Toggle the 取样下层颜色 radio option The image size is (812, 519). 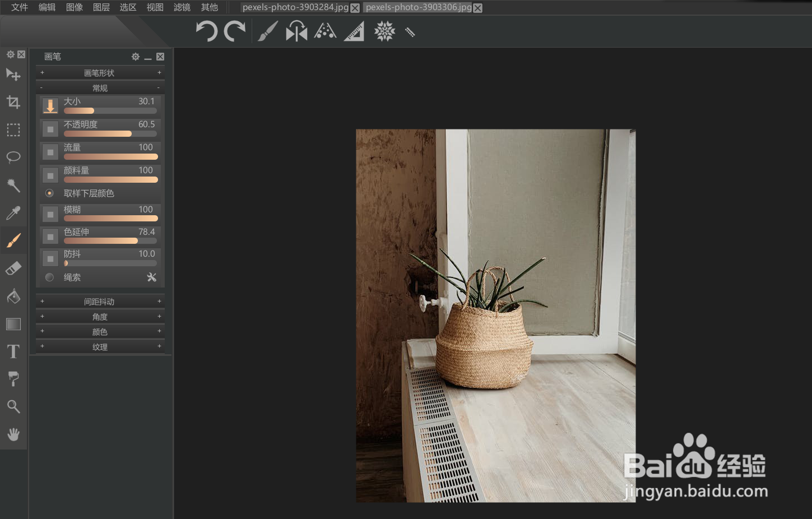(49, 193)
